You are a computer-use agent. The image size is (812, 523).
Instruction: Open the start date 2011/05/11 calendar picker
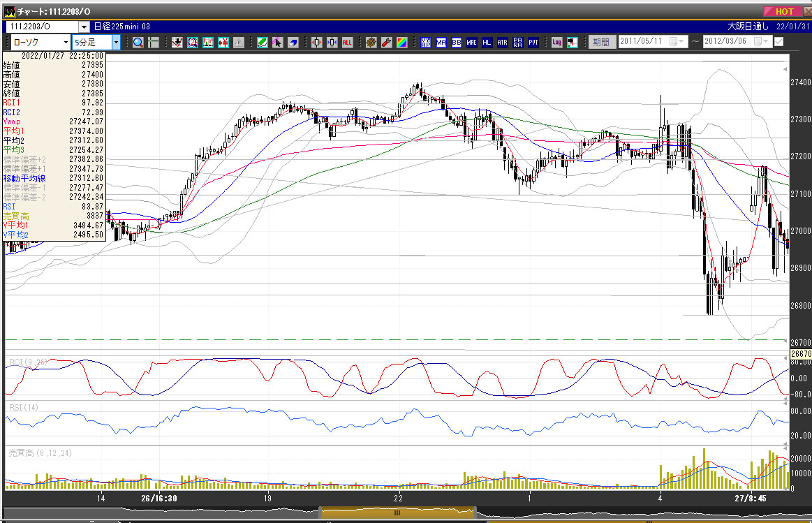tap(674, 42)
